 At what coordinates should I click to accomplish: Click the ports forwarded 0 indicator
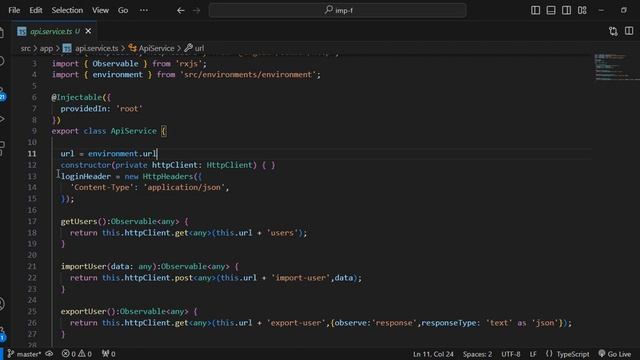[x=109, y=354]
